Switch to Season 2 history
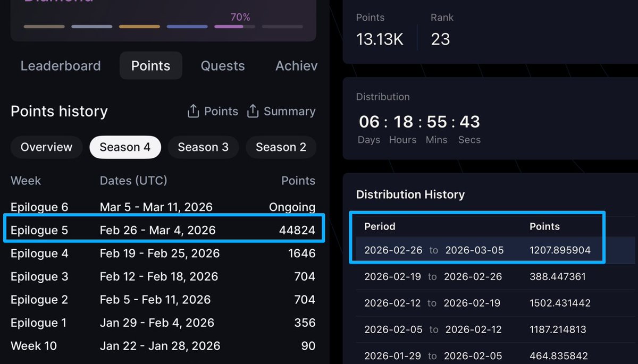Viewport: 638px width, 364px height. pyautogui.click(x=281, y=147)
